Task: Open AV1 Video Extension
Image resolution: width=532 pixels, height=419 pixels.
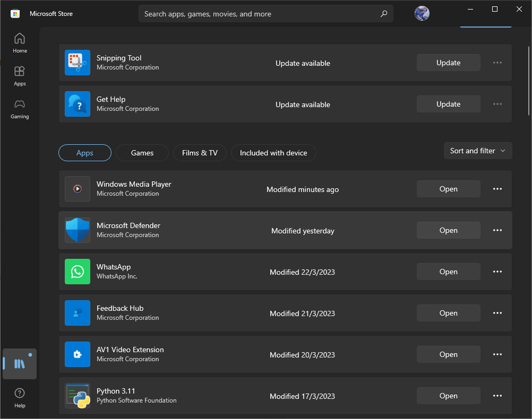Action: [448, 354]
